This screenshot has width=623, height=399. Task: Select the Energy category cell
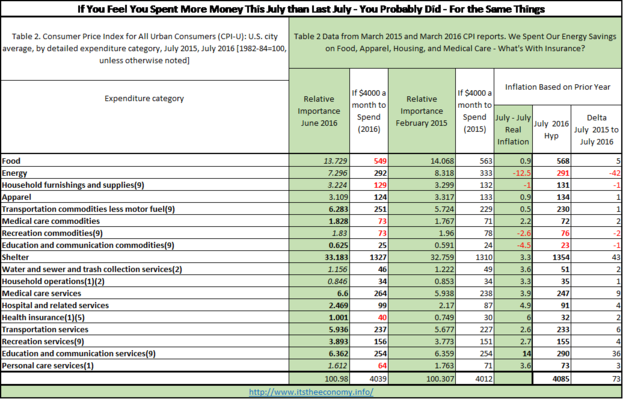[145, 173]
